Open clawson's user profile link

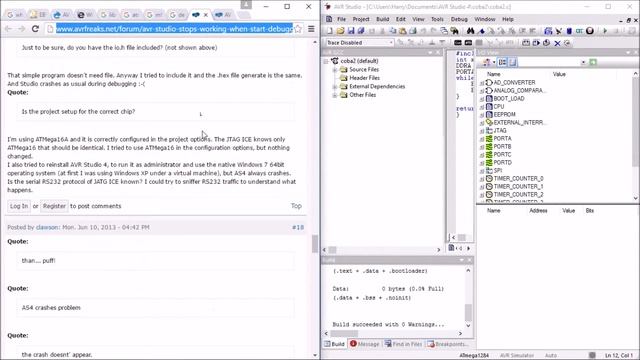47,227
